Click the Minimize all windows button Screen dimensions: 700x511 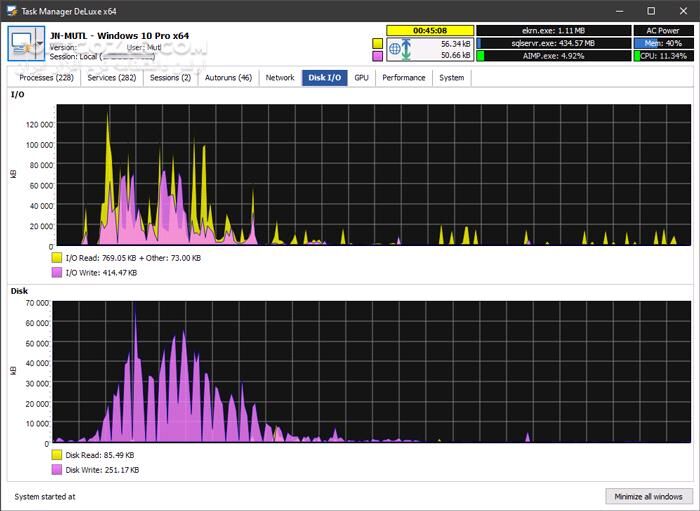tap(647, 496)
